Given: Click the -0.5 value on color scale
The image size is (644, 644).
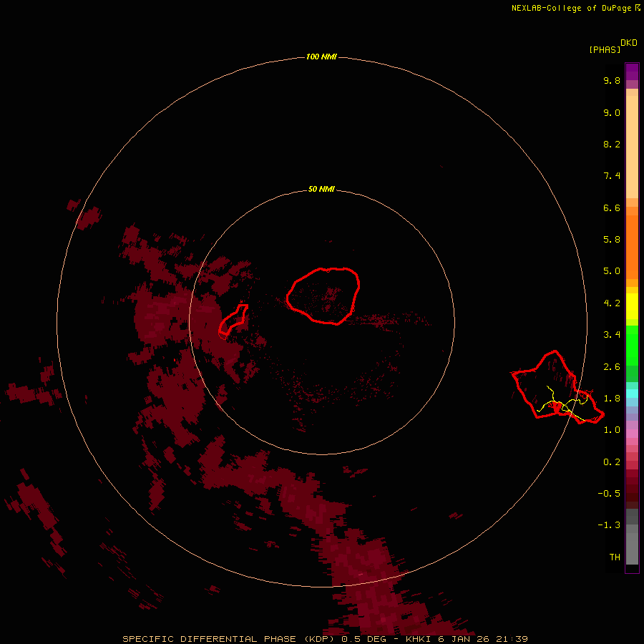Looking at the screenshot, I should tap(609, 494).
